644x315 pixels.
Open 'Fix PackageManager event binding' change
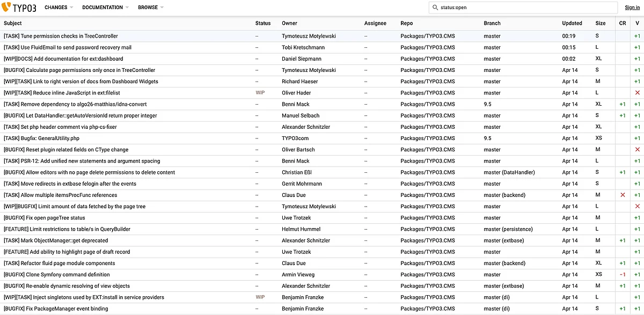56,309
